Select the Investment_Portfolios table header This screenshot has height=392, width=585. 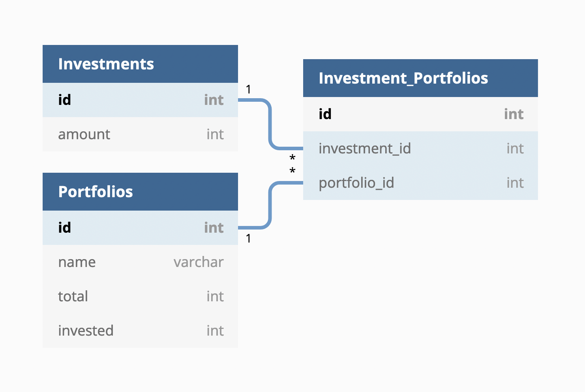pyautogui.click(x=420, y=78)
